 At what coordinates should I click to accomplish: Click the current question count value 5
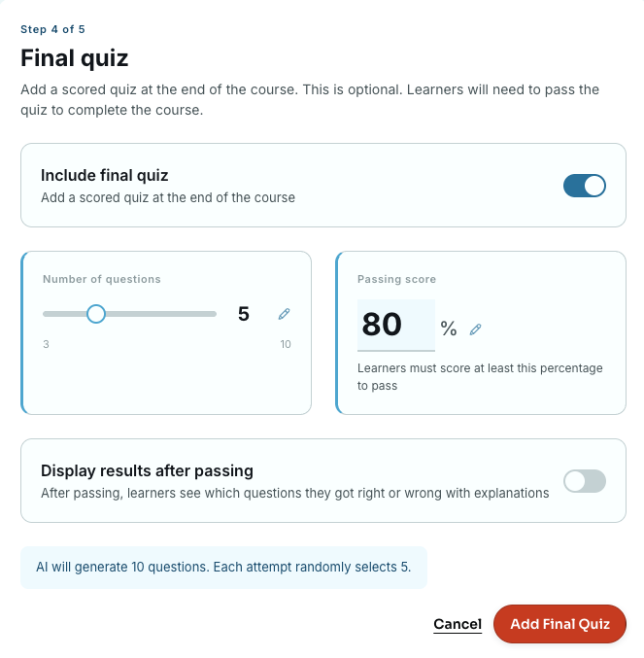pyautogui.click(x=244, y=314)
